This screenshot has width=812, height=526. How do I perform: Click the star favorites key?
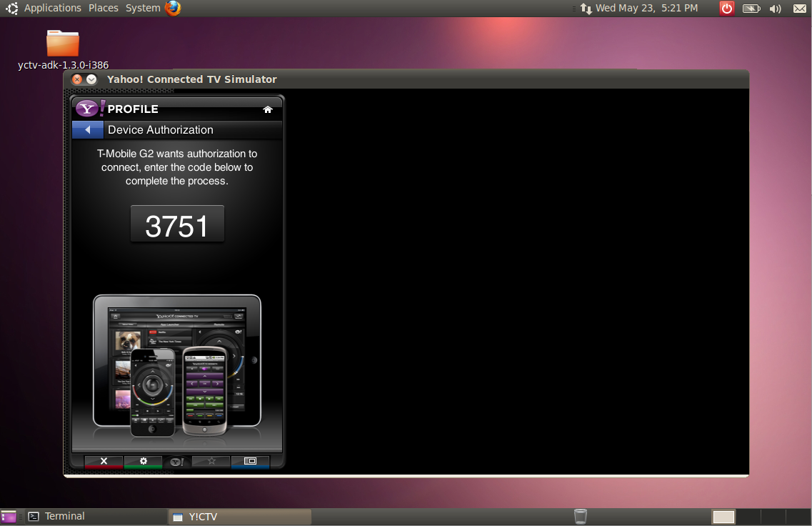211,461
